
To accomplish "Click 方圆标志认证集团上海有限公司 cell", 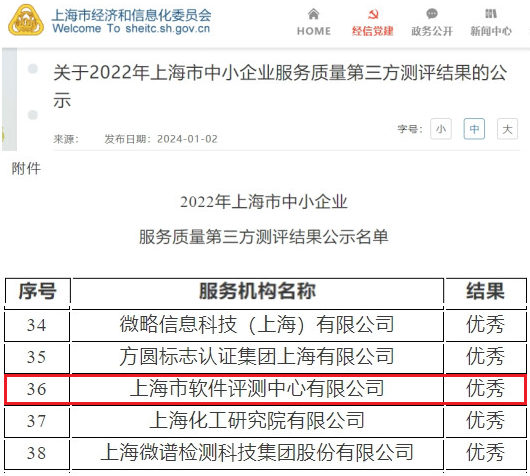I will tap(257, 357).
